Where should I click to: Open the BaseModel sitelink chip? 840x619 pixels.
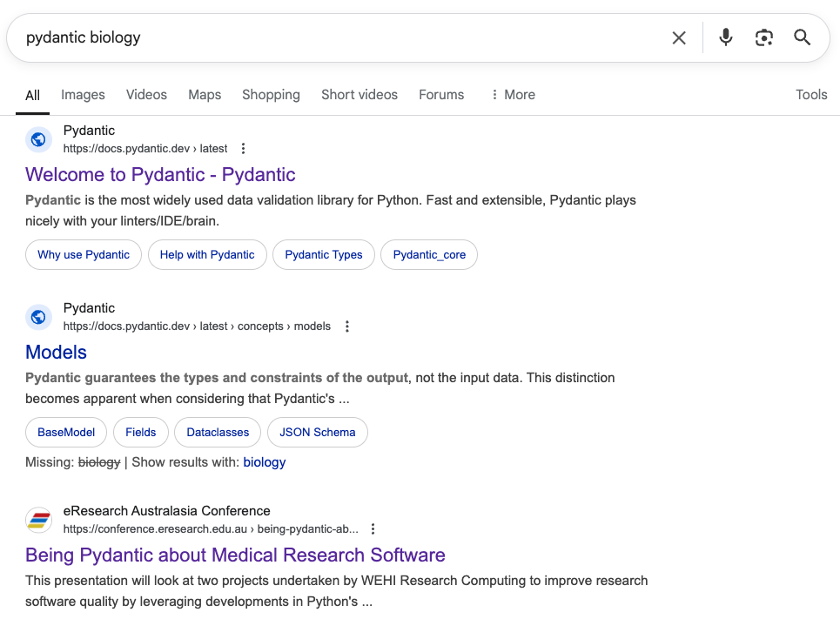click(66, 433)
